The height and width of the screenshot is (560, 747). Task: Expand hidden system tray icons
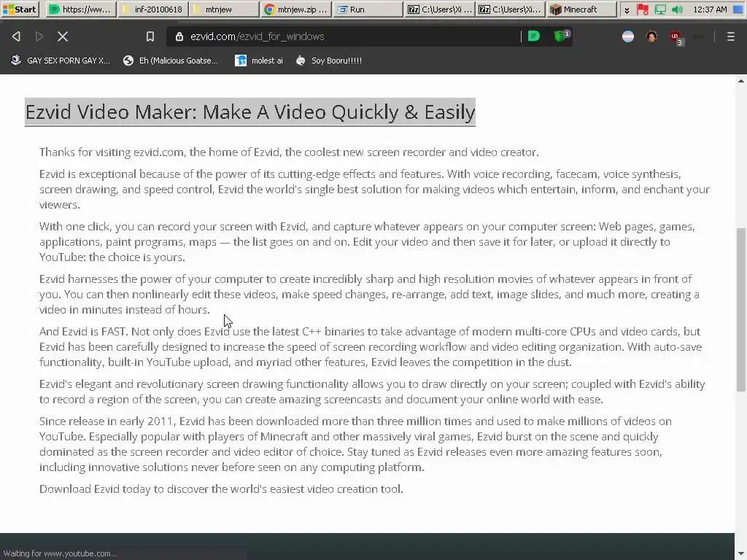pyautogui.click(x=627, y=9)
